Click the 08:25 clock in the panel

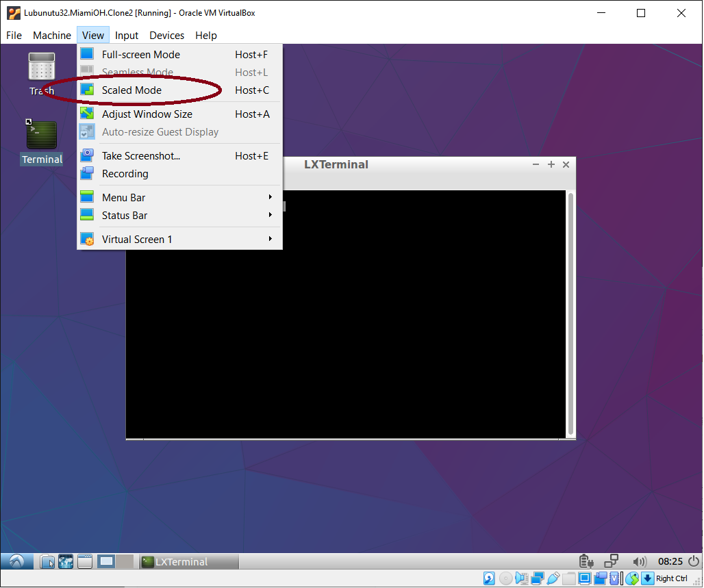(x=670, y=561)
